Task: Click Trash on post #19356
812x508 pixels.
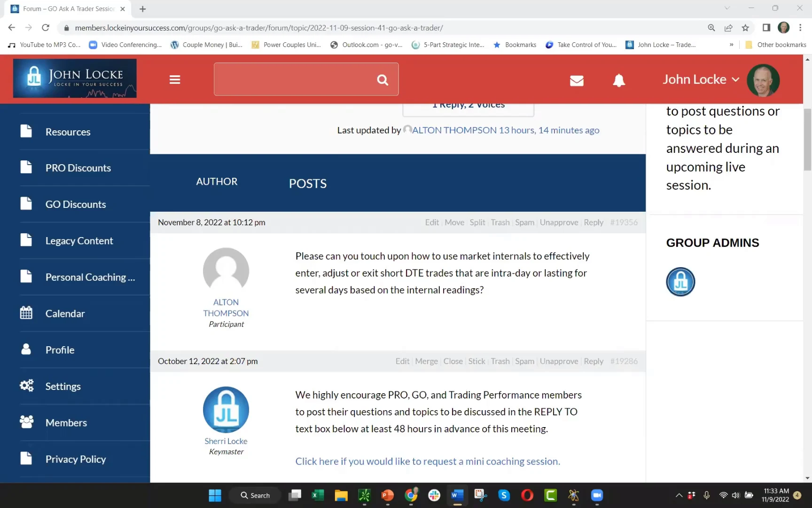Action: point(500,222)
